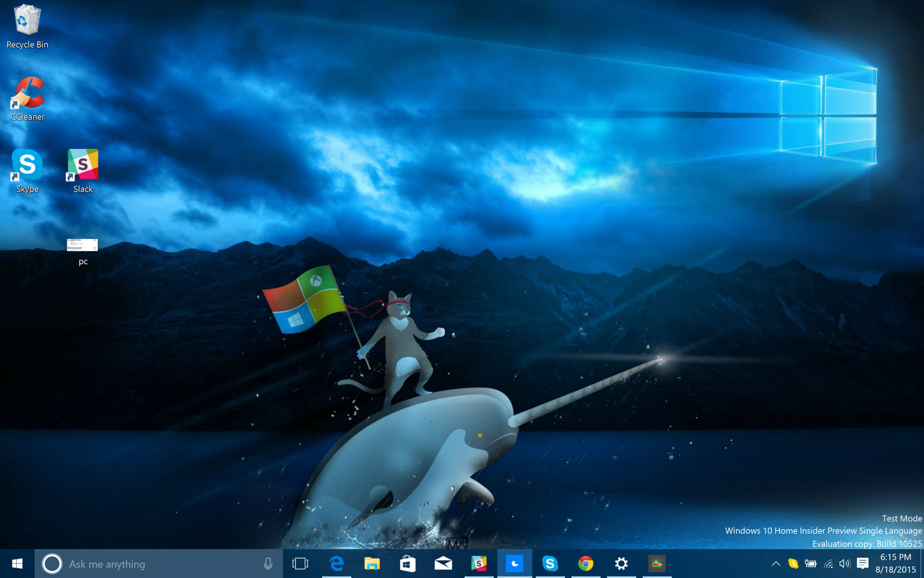Viewport: 924px width, 578px height.
Task: Click the "Ask me anything" search field
Action: (144, 564)
